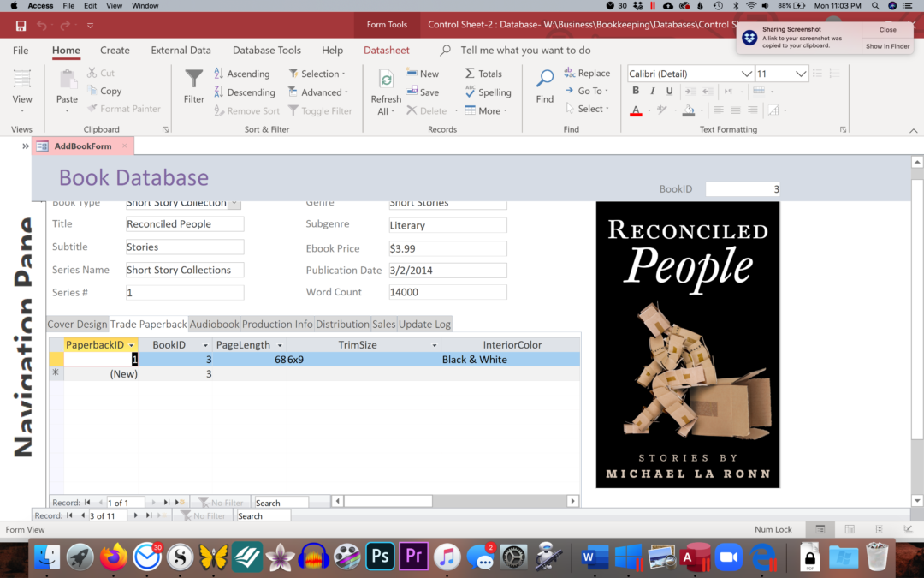Click Show in Finder button
The height and width of the screenshot is (578, 924).
coord(887,46)
